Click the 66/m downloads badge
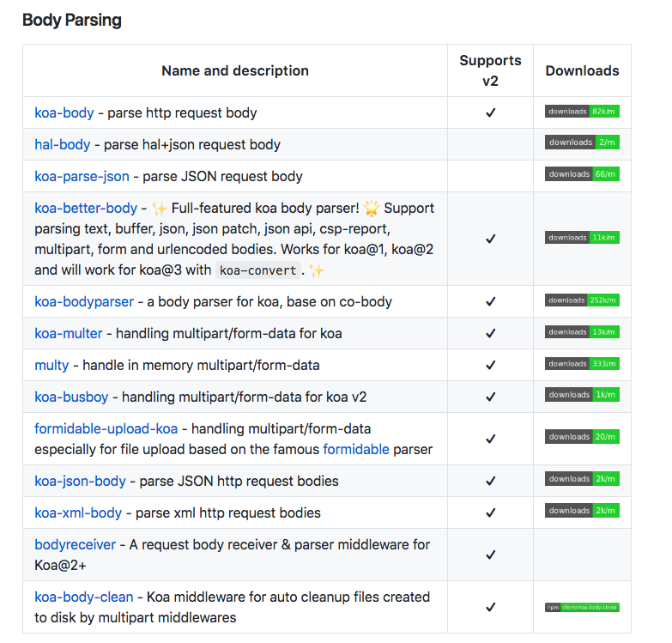Screen dimensions: 672x643 coord(582,174)
